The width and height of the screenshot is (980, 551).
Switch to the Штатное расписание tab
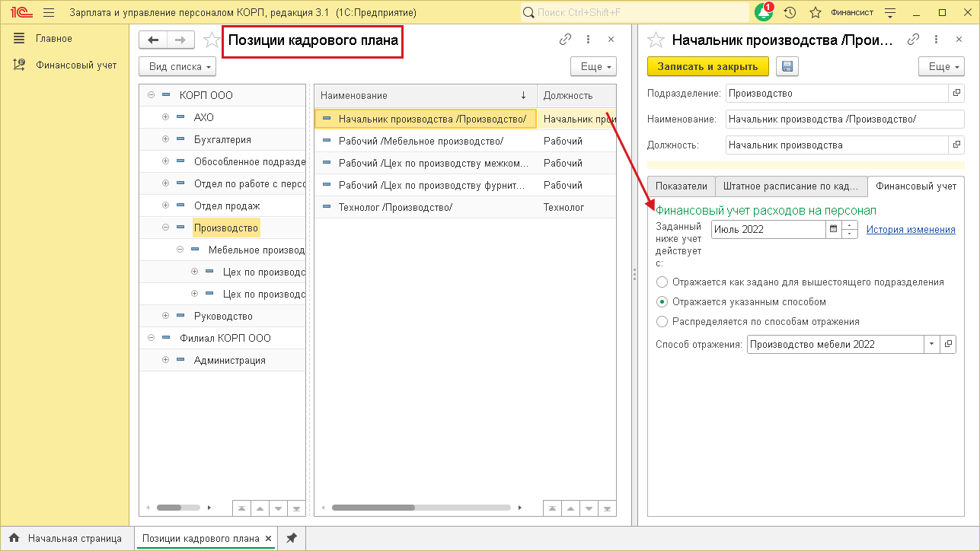791,186
